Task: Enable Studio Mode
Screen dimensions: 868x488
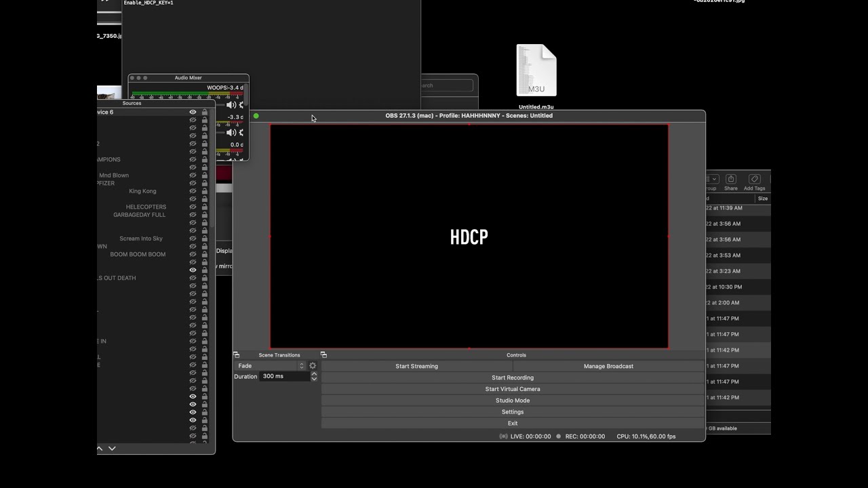Action: (x=513, y=401)
